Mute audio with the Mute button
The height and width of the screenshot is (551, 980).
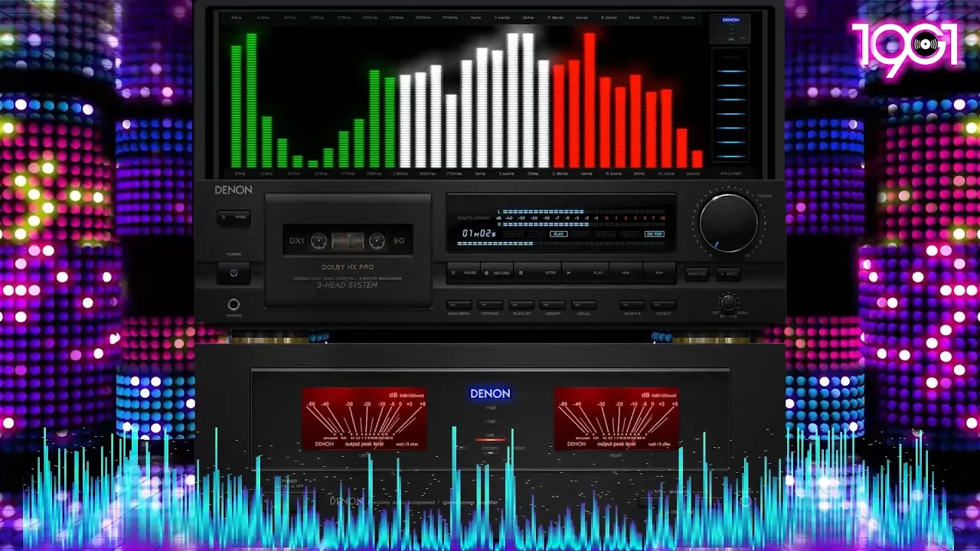[x=729, y=273]
